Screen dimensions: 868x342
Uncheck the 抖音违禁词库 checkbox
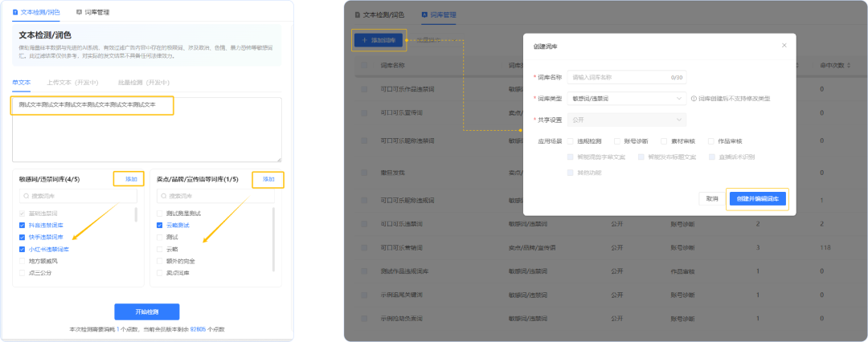[23, 226]
